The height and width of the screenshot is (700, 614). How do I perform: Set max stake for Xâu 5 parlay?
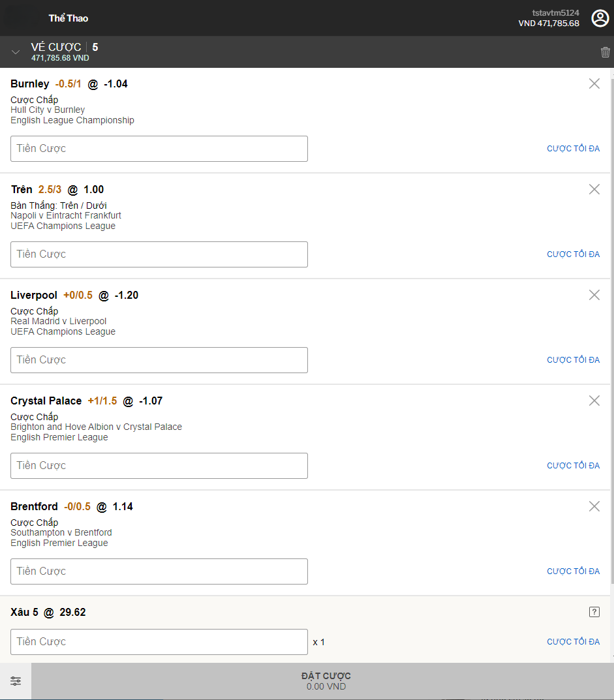pyautogui.click(x=573, y=642)
